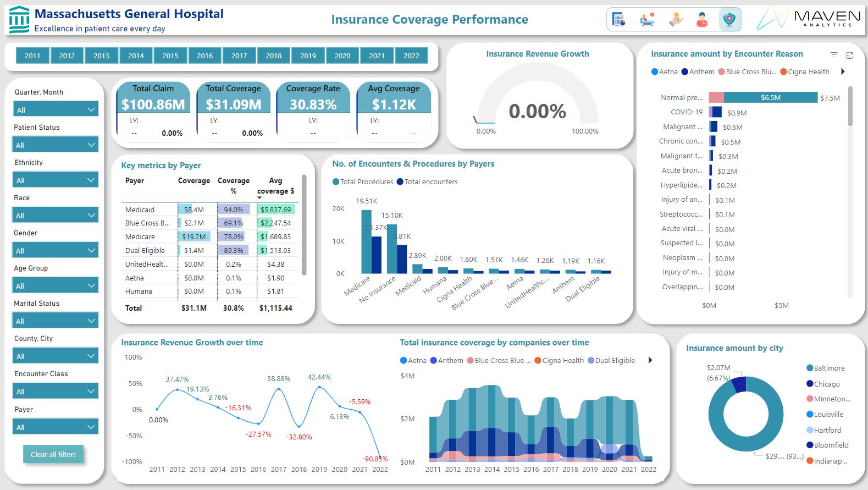Screen dimensions: 868x490
Task: Click the Hartford legend item in city chart
Action: point(823,430)
